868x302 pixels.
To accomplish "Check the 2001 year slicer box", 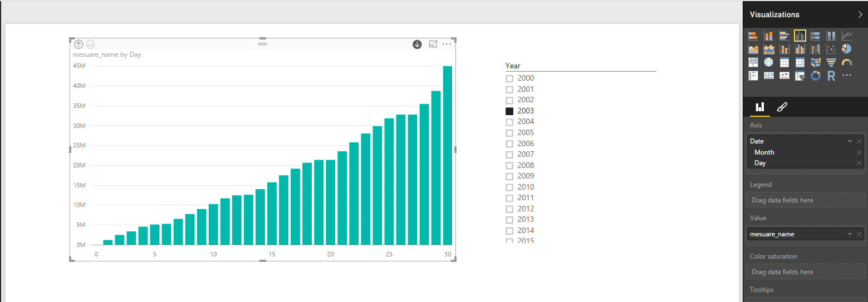I will click(509, 90).
